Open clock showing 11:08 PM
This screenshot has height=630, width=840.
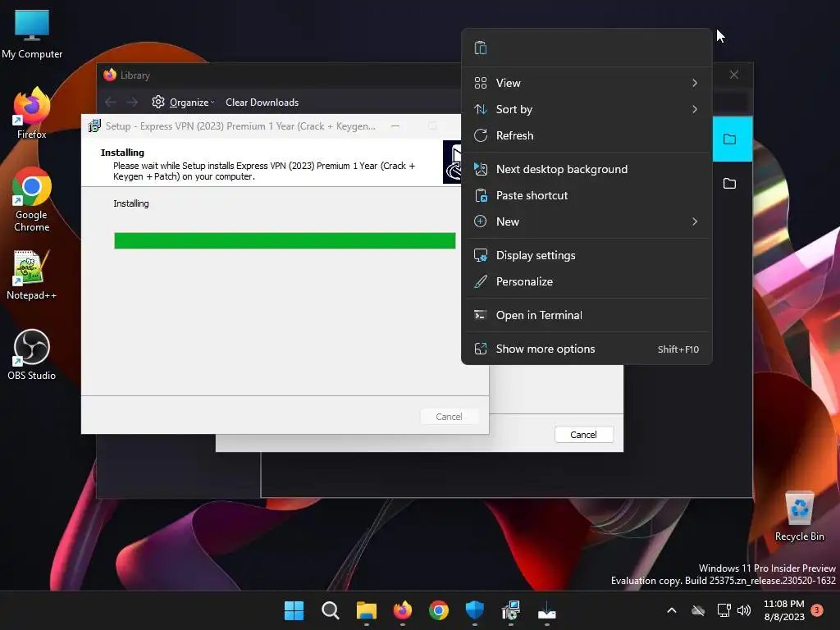click(783, 610)
